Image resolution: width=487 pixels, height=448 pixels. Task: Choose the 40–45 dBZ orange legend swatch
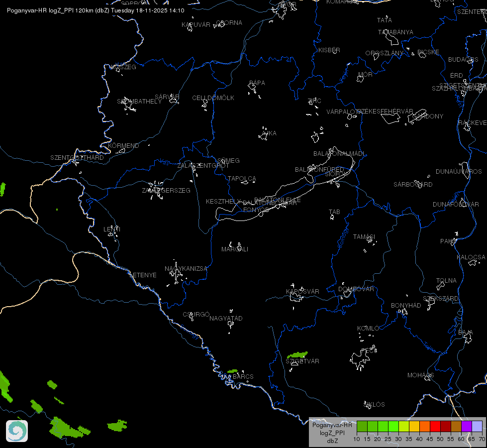(x=425, y=426)
